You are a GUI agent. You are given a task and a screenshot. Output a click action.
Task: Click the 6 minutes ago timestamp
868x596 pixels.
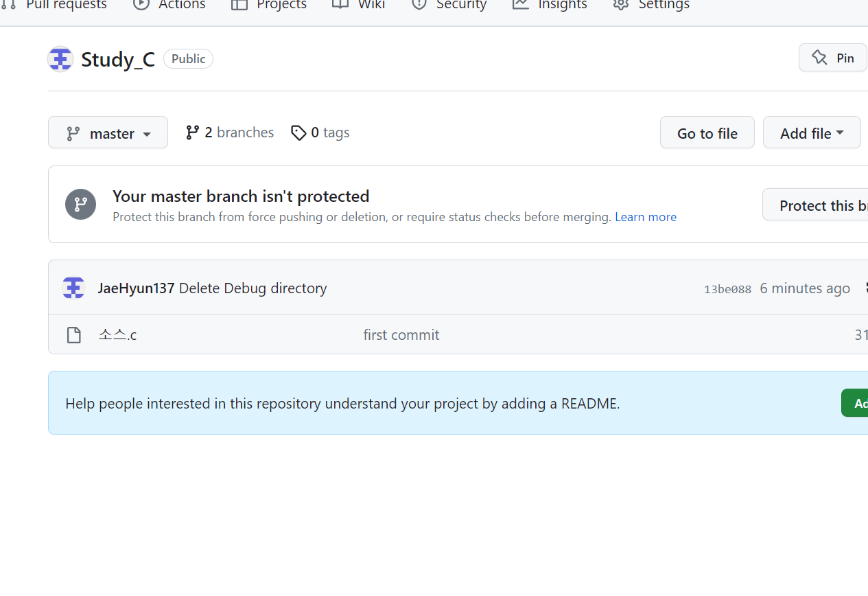805,288
